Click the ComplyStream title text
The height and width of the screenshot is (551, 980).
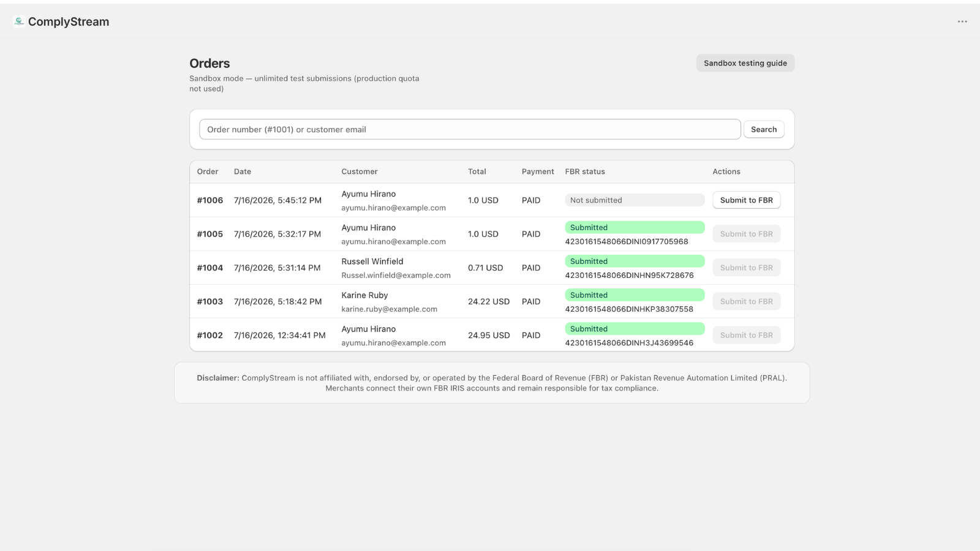point(69,22)
